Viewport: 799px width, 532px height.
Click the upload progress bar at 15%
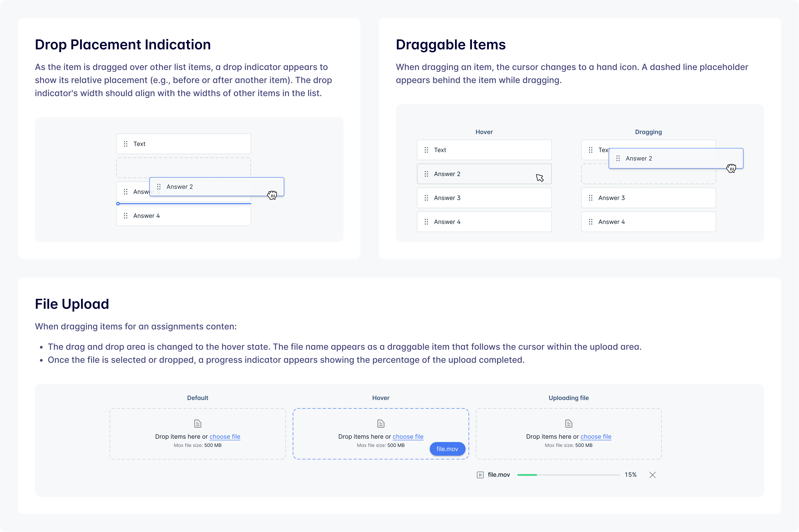click(569, 475)
